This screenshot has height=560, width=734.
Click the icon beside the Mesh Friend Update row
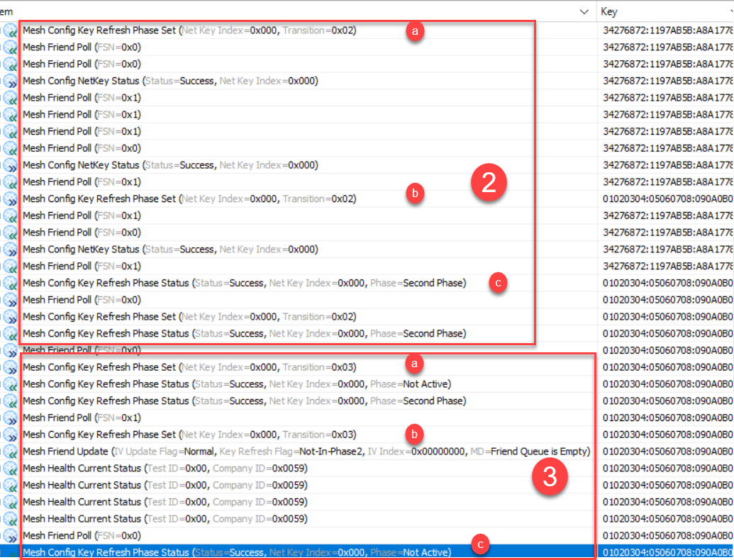(10, 452)
